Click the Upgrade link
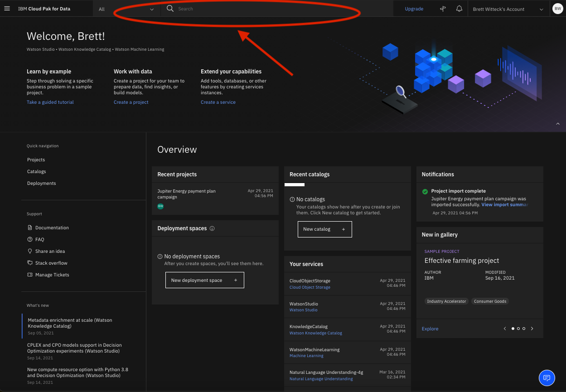Viewport: 566px width, 392px height. point(414,9)
